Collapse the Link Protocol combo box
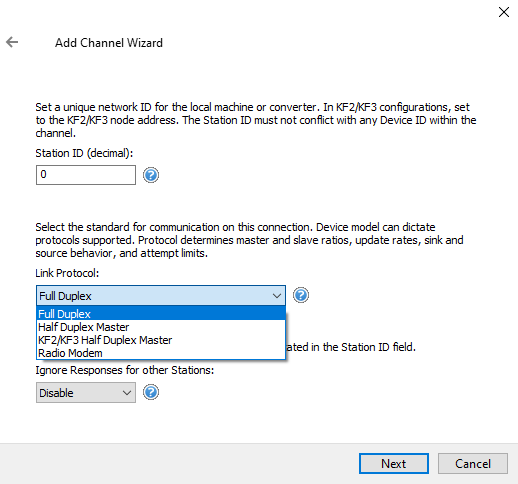The image size is (518, 484). pos(161,296)
